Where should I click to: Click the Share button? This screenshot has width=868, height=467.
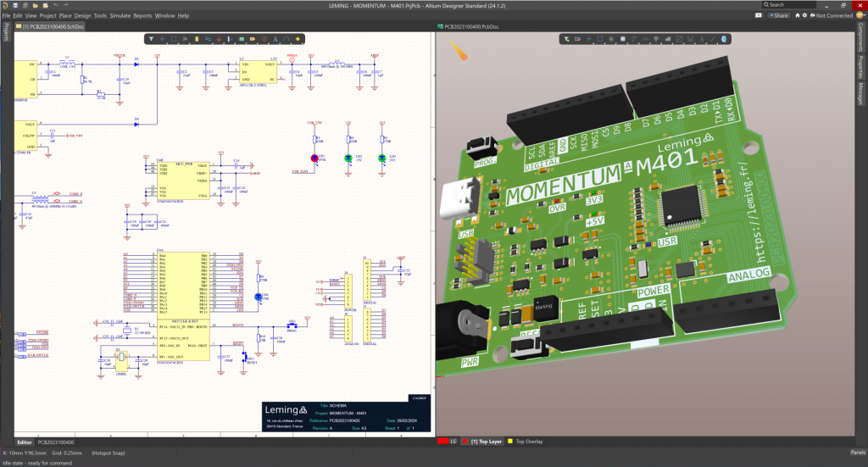[777, 15]
